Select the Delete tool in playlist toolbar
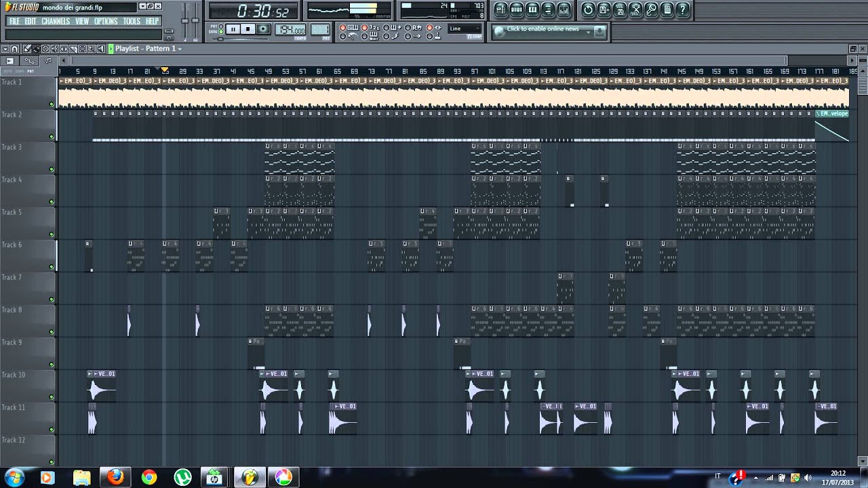Image resolution: width=868 pixels, height=488 pixels. (45, 49)
